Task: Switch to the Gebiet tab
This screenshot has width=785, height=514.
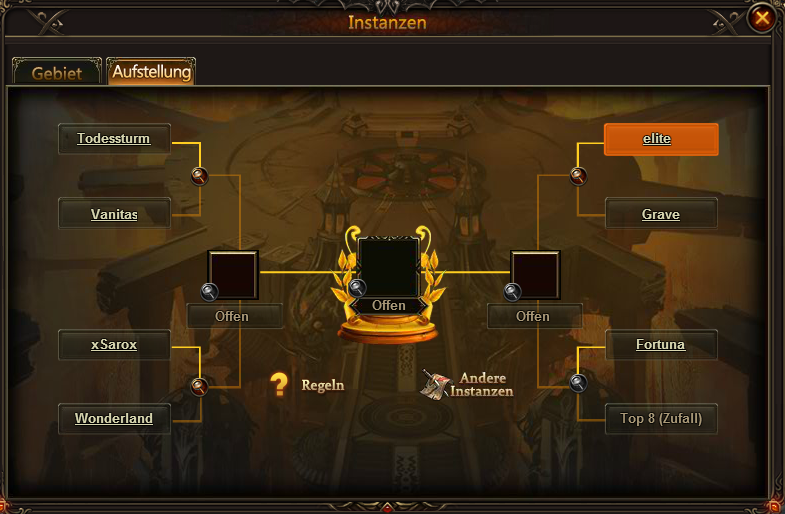Action: [57, 72]
